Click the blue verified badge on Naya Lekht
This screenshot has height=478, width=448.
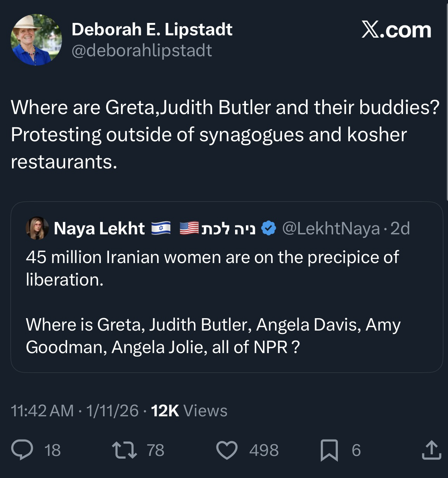pyautogui.click(x=268, y=228)
